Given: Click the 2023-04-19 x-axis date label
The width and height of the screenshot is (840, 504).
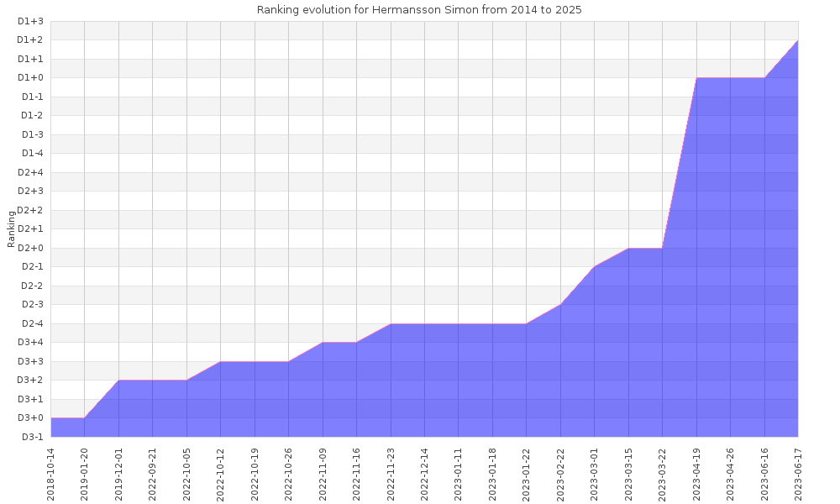Looking at the screenshot, I should click(696, 473).
